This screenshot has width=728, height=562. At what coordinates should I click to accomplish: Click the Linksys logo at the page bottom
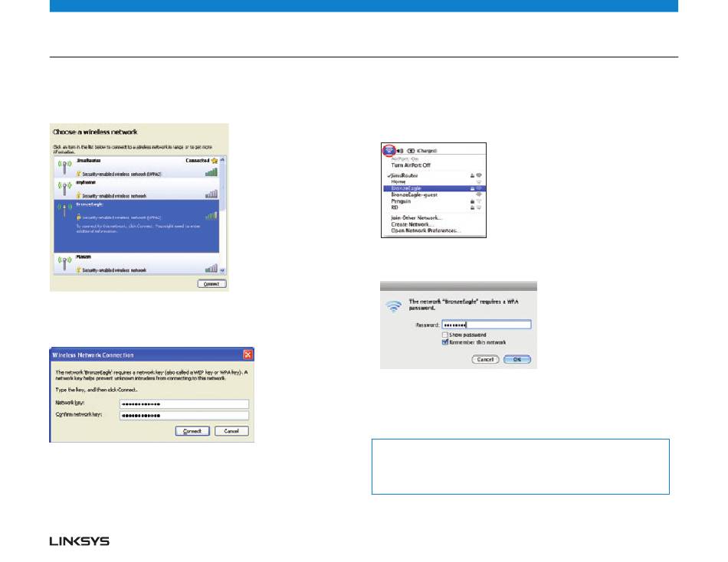(x=80, y=541)
